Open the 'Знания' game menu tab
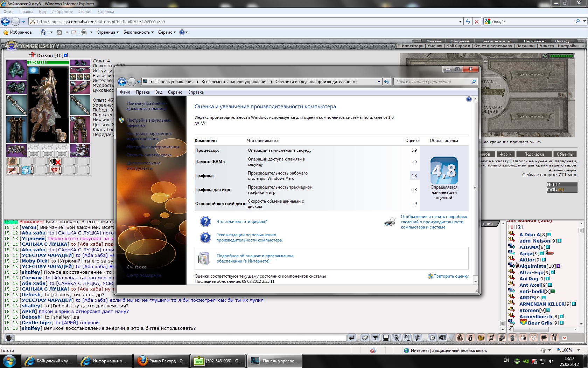Image resolution: width=588 pixels, height=368 pixels. point(434,41)
